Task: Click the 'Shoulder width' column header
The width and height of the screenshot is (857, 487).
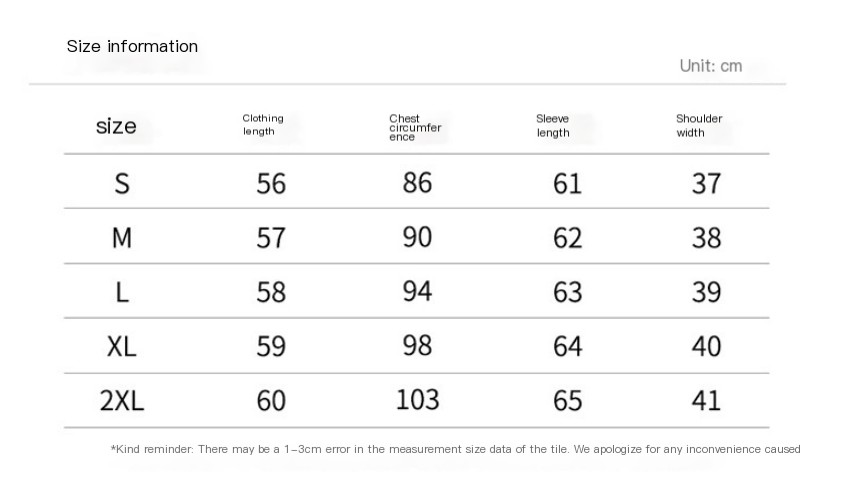Action: coord(699,126)
